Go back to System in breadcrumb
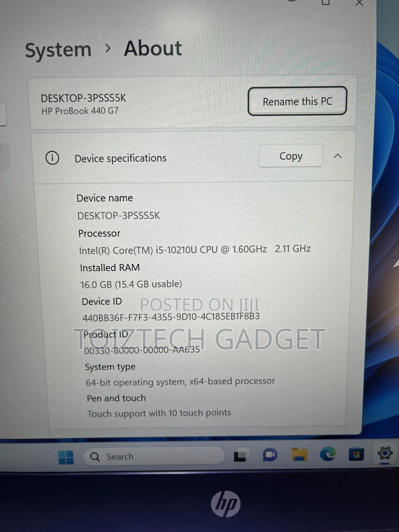Viewport: 399px width, 532px height. 58,51
